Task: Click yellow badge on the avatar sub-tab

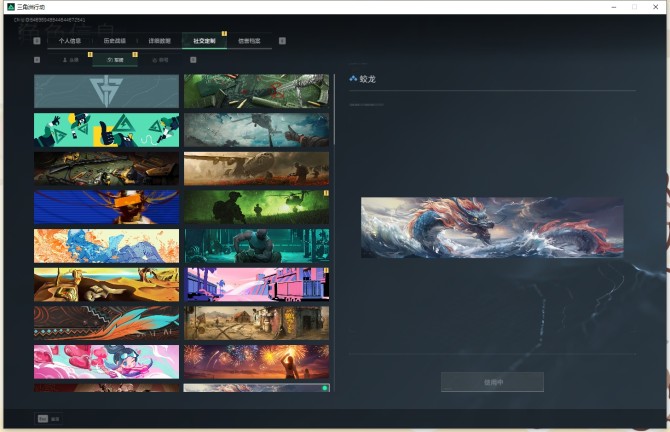Action: pos(90,54)
